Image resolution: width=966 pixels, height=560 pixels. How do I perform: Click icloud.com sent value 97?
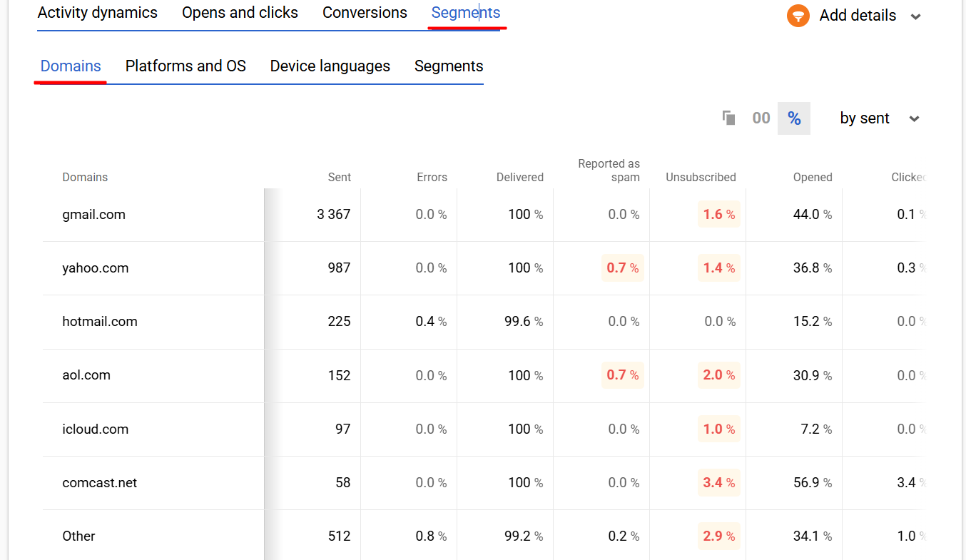[x=343, y=429]
